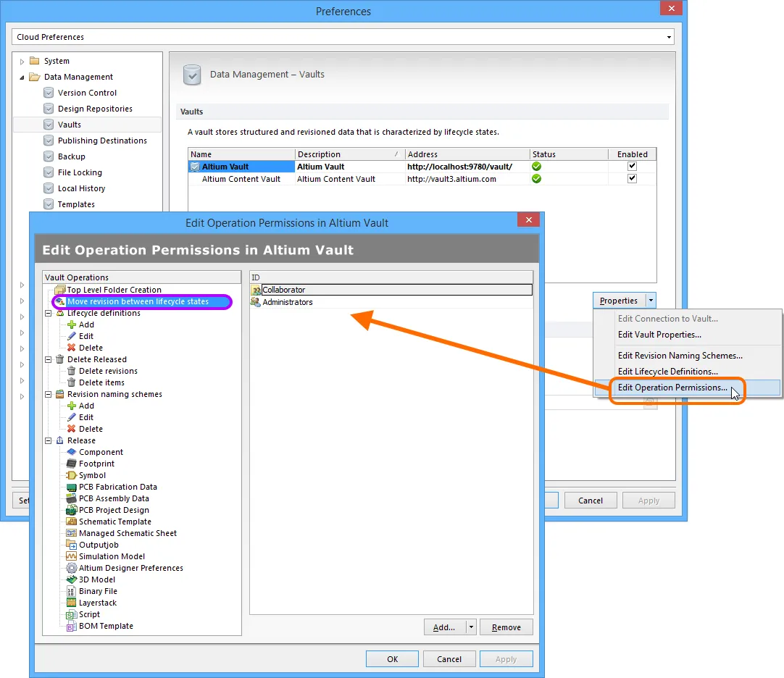Click the Altium Designer Preferences gear icon

click(72, 568)
